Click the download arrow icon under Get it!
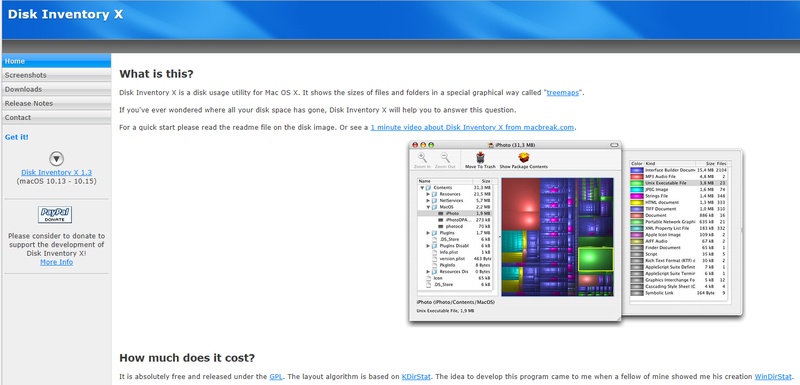 point(56,159)
